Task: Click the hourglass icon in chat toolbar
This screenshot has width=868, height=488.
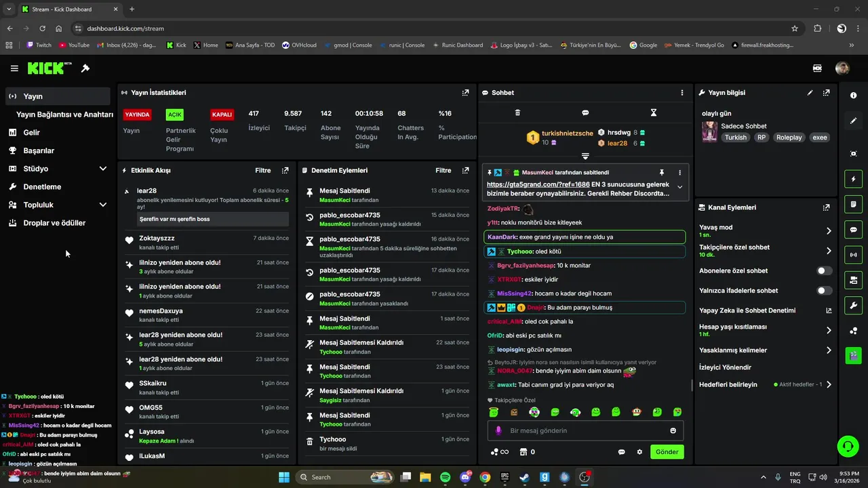Action: pos(654,113)
